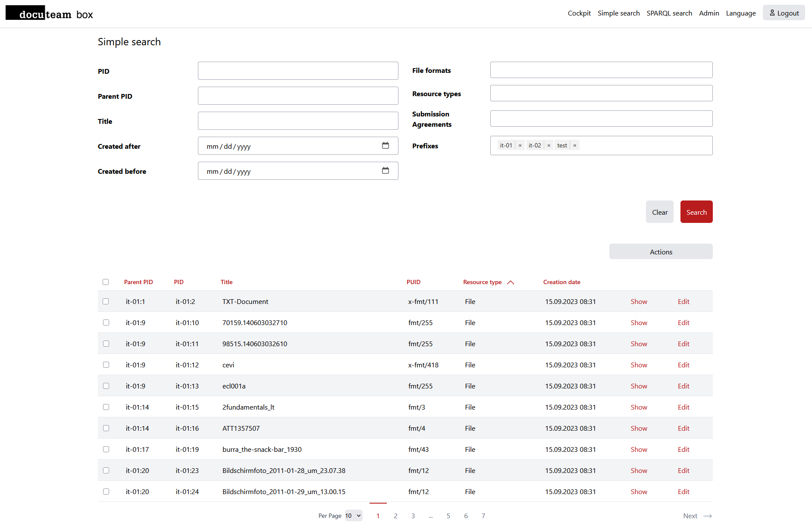Check the box for TXT-Document row
This screenshot has height=526, width=812.
point(106,301)
